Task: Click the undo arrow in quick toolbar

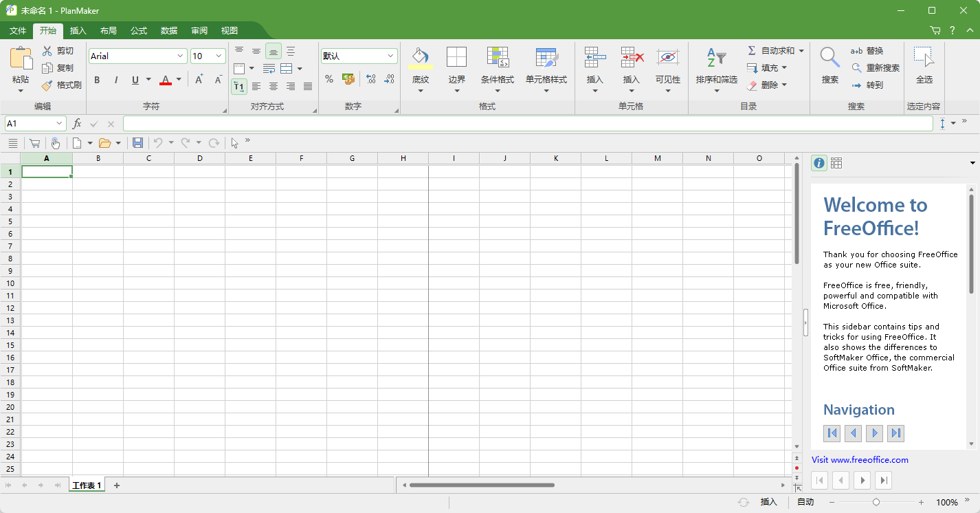Action: [157, 143]
